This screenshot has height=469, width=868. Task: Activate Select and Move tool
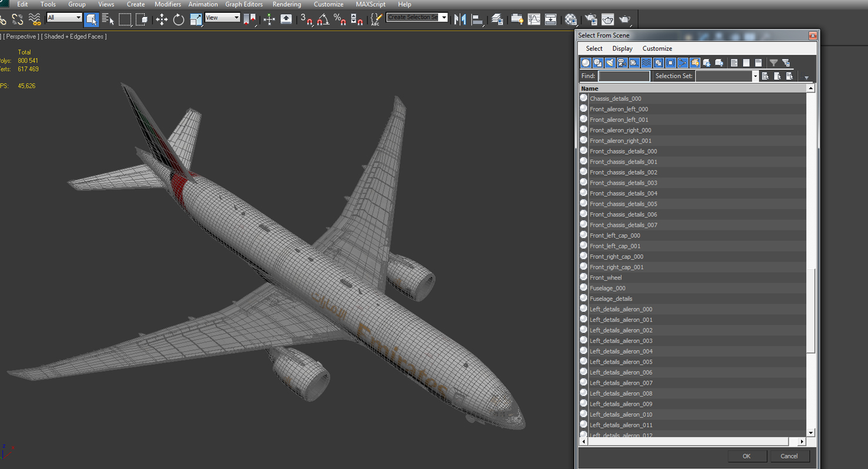coord(161,19)
